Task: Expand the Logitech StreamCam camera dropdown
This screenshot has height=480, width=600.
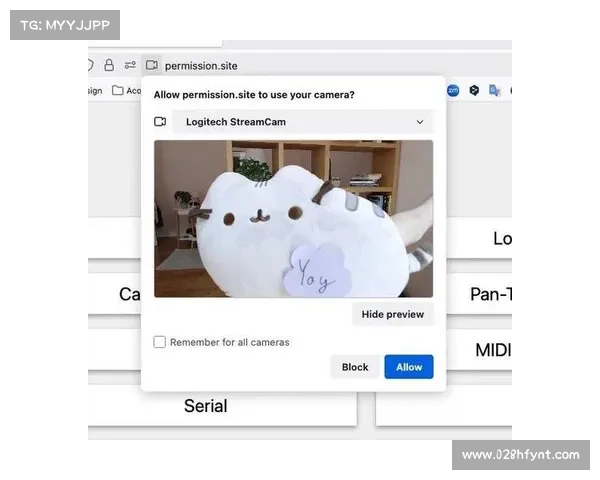Action: point(302,122)
